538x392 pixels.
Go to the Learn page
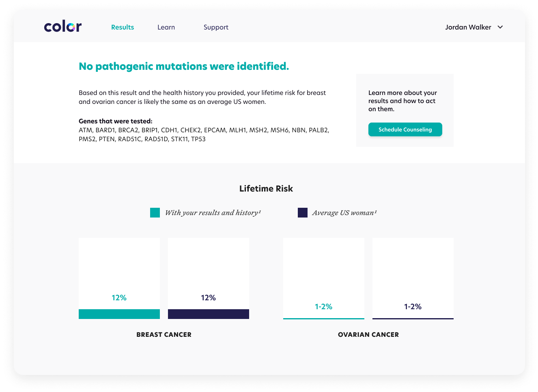pos(166,27)
